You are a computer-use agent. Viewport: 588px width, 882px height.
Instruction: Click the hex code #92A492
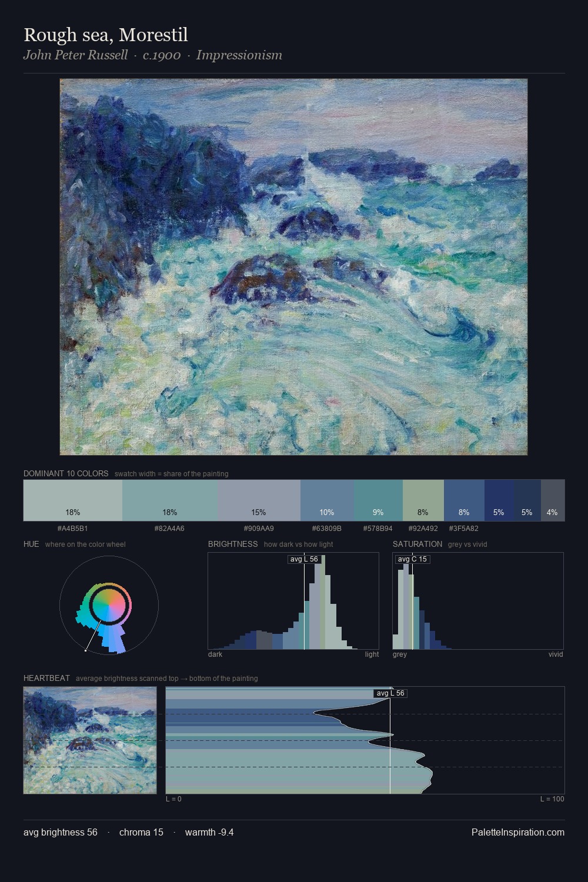(423, 529)
